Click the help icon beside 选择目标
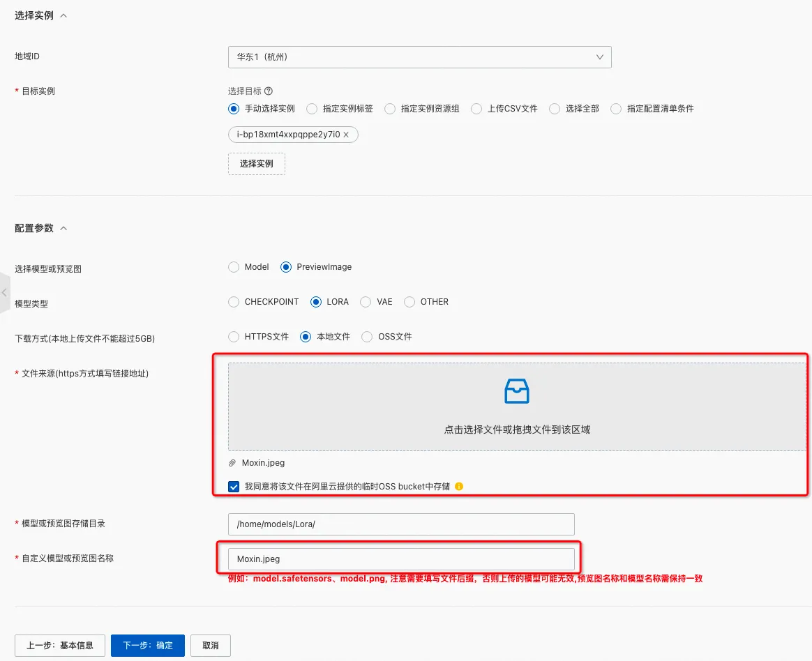812x661 pixels. (x=269, y=91)
